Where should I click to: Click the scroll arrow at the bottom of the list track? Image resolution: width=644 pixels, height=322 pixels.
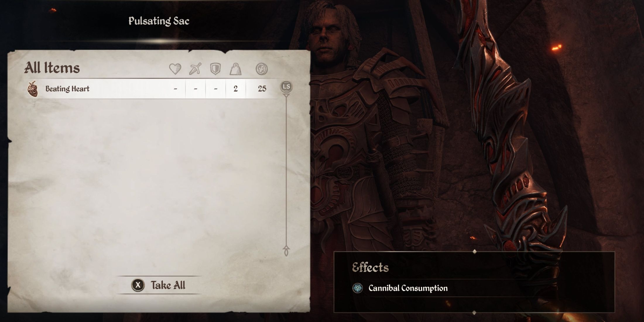[286, 251]
